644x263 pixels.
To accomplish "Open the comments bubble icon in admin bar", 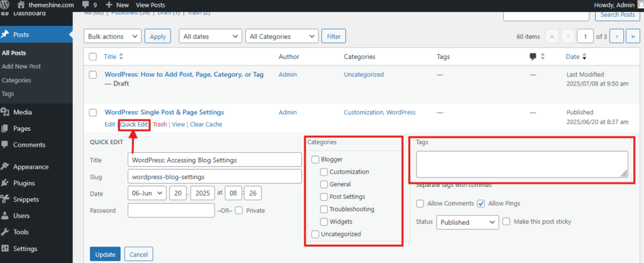I will (86, 5).
